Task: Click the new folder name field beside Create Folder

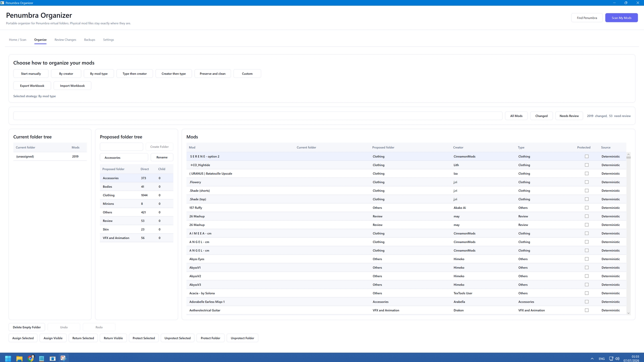Action: pos(121,147)
